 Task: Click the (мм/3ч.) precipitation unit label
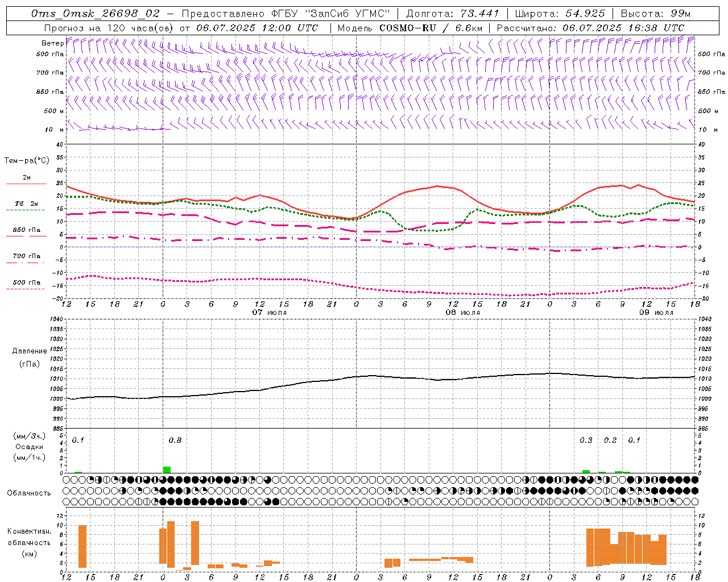point(30,436)
